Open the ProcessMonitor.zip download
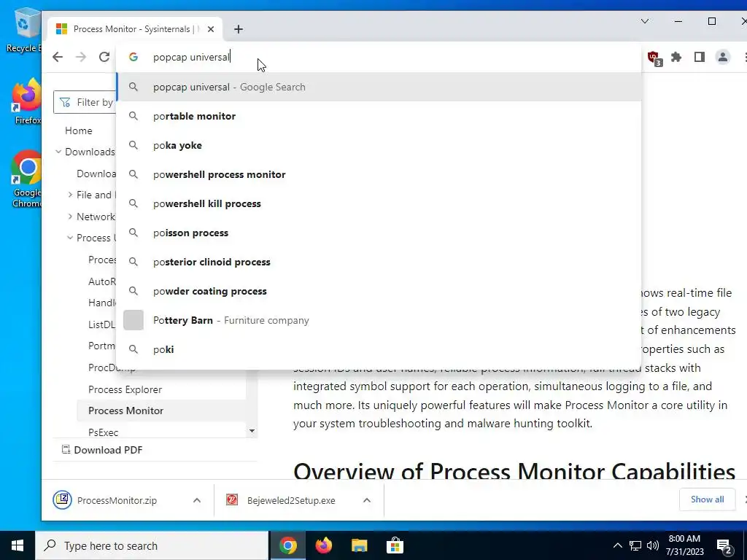Image resolution: width=747 pixels, height=560 pixels. (117, 500)
